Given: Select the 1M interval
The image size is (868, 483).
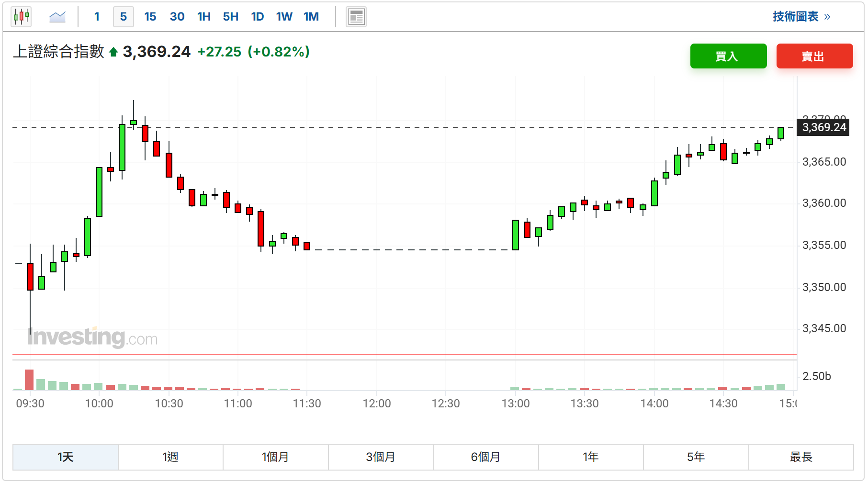Looking at the screenshot, I should click(x=311, y=17).
